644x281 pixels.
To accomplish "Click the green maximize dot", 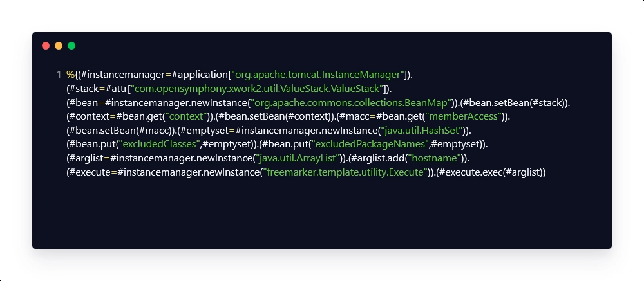I will point(71,46).
